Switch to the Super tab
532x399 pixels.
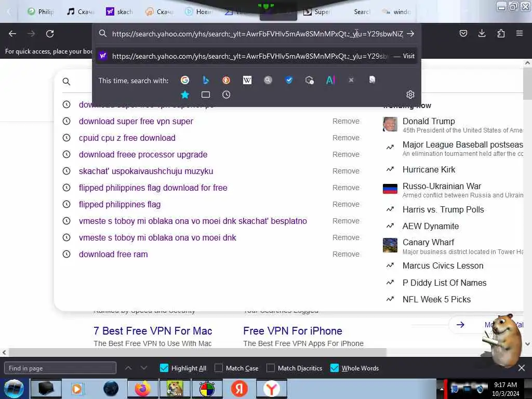click(x=316, y=11)
